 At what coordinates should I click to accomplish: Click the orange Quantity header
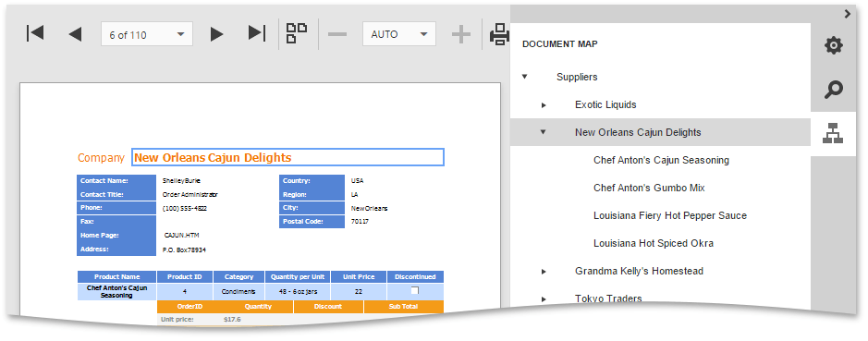tap(258, 307)
